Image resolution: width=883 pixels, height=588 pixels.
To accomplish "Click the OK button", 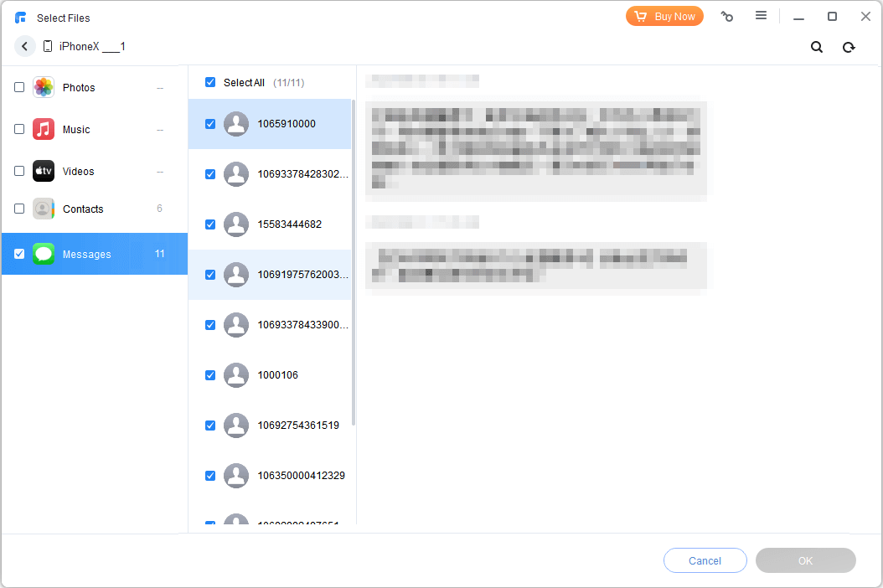I will coord(805,560).
